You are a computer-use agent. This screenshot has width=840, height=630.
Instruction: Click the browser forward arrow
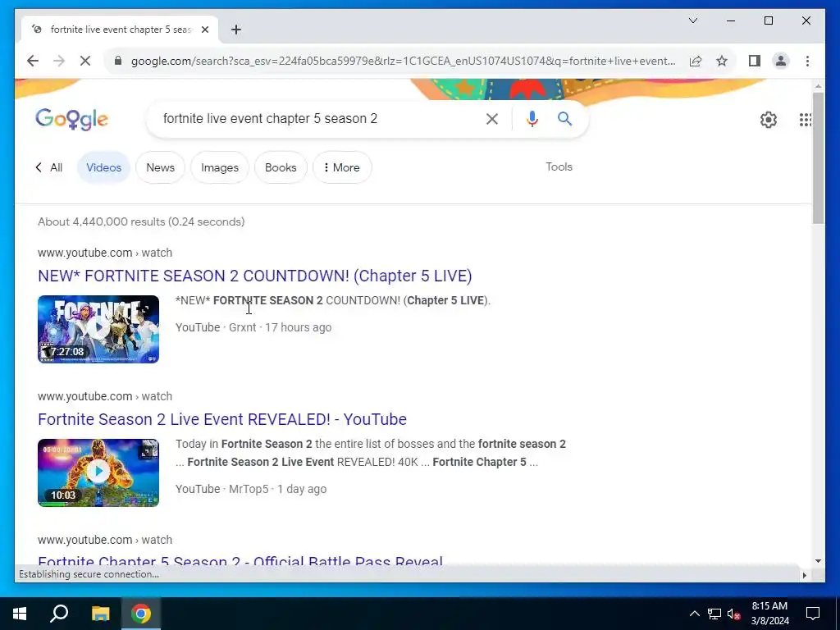(59, 61)
